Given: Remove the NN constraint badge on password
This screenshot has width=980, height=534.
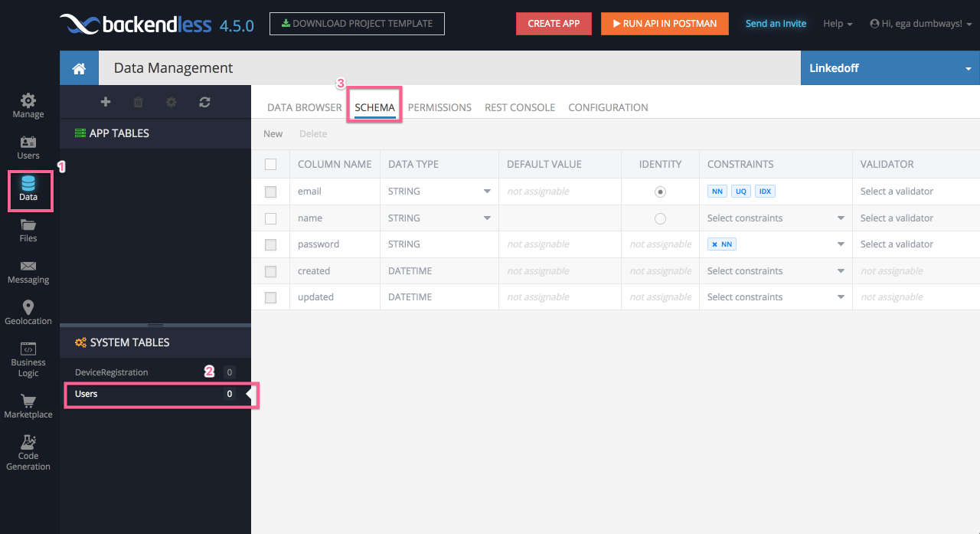Looking at the screenshot, I should pos(714,244).
